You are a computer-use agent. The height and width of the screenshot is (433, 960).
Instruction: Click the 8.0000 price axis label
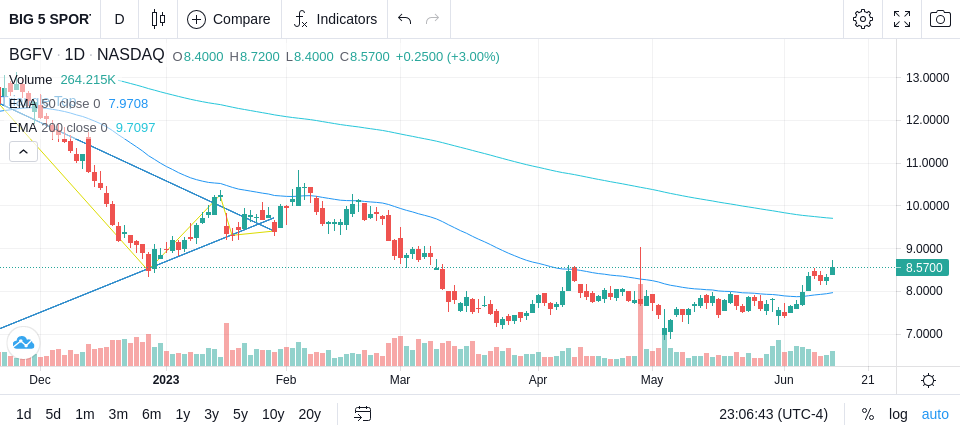tap(924, 291)
